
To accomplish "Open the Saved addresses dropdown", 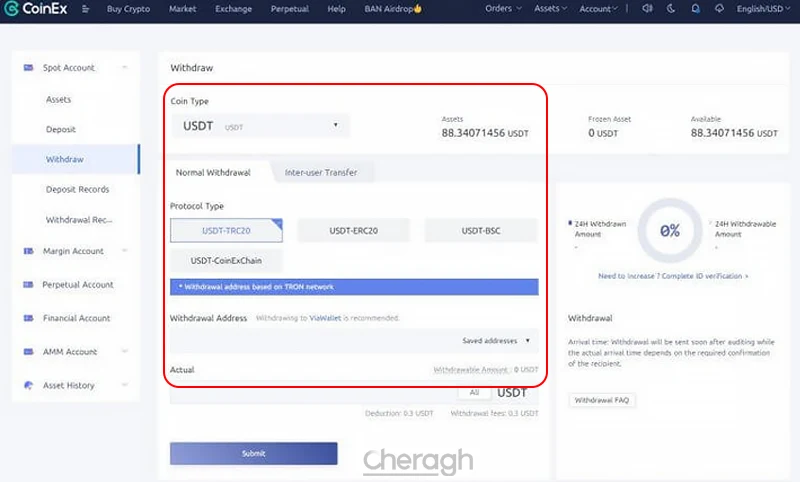I will click(496, 341).
